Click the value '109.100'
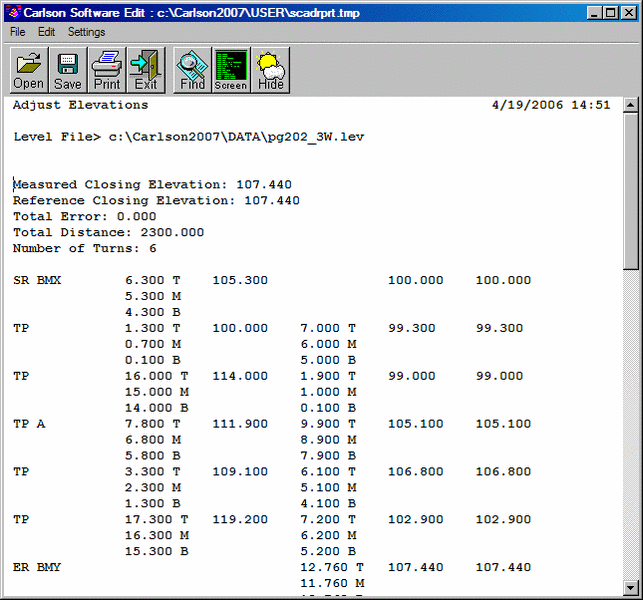Screen dimensions: 643x600 click(240, 472)
